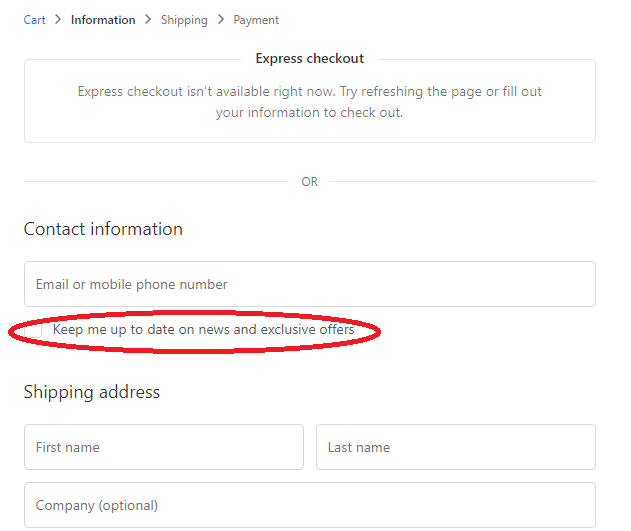Click chevron between Information and Shipping
The width and height of the screenshot is (631, 531).
coord(148,19)
